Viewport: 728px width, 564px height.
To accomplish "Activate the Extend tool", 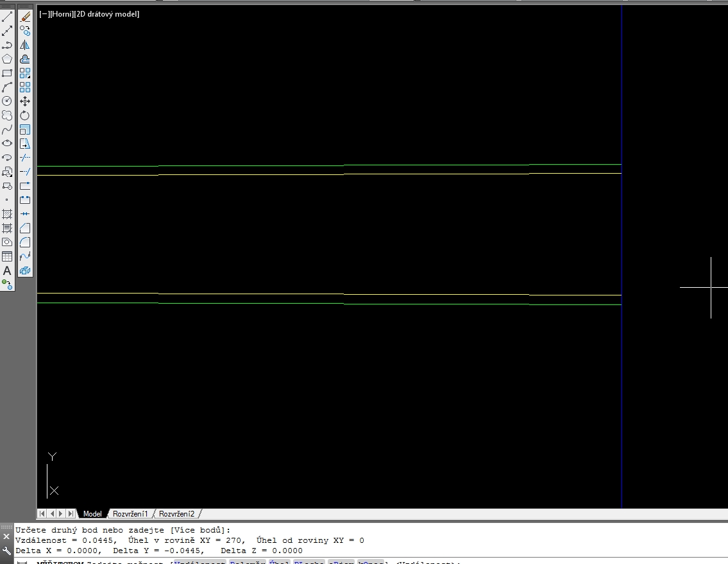I will coord(25,172).
